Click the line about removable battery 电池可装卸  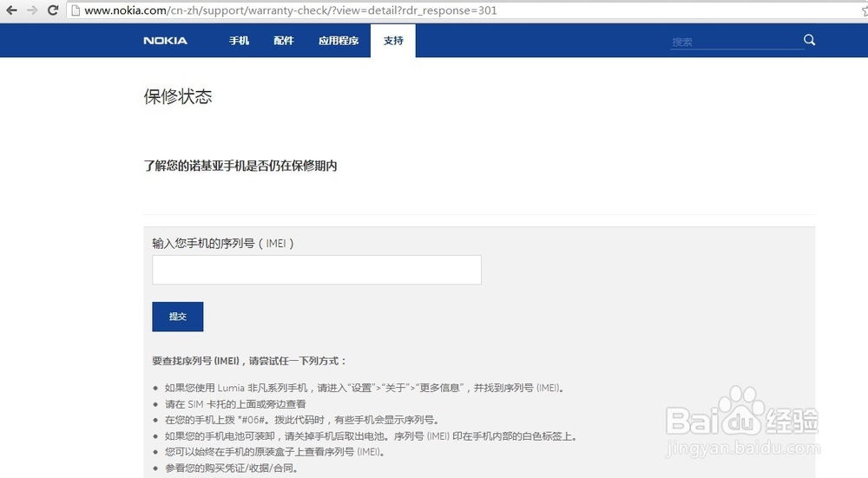[x=372, y=436]
